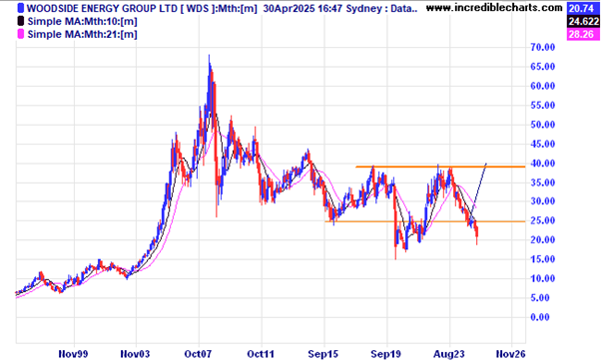Click the 60.00 price axis label
This screenshot has width=601, height=364.
(543, 86)
